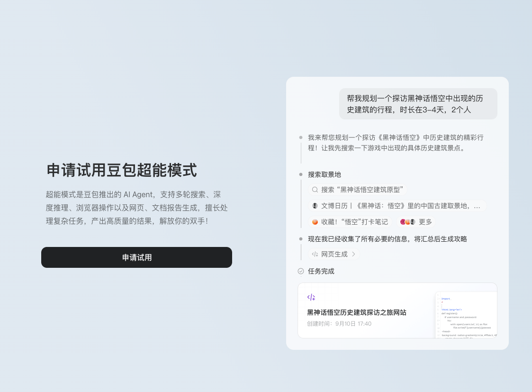Show 更多 search sources
The height and width of the screenshot is (392, 532).
click(416, 222)
